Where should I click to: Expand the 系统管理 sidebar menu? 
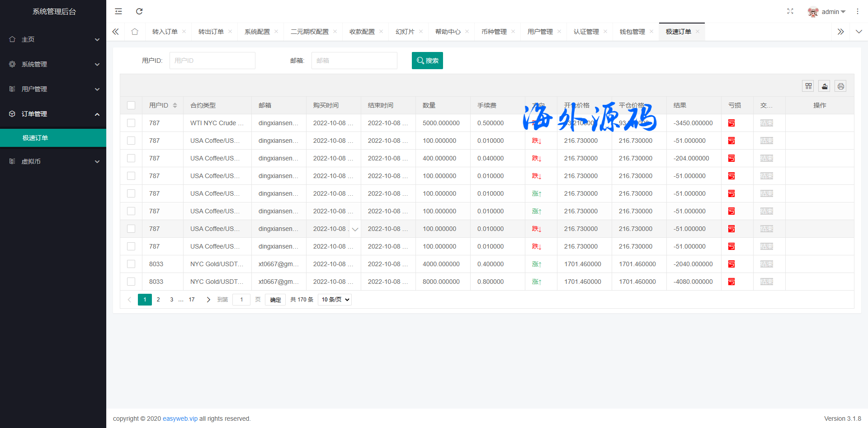[53, 64]
